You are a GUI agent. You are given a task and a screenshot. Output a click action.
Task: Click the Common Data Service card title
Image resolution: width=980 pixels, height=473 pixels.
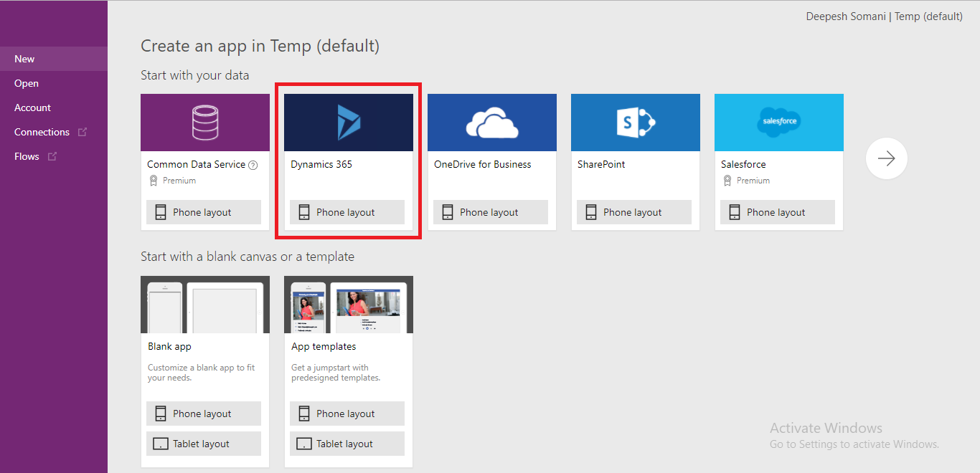click(x=197, y=165)
